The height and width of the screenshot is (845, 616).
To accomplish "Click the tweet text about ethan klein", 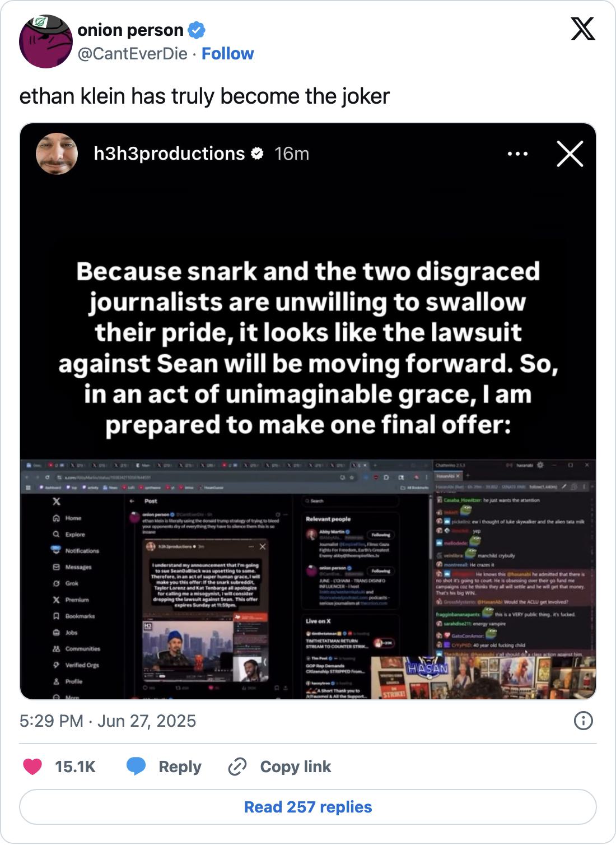I will tap(204, 96).
